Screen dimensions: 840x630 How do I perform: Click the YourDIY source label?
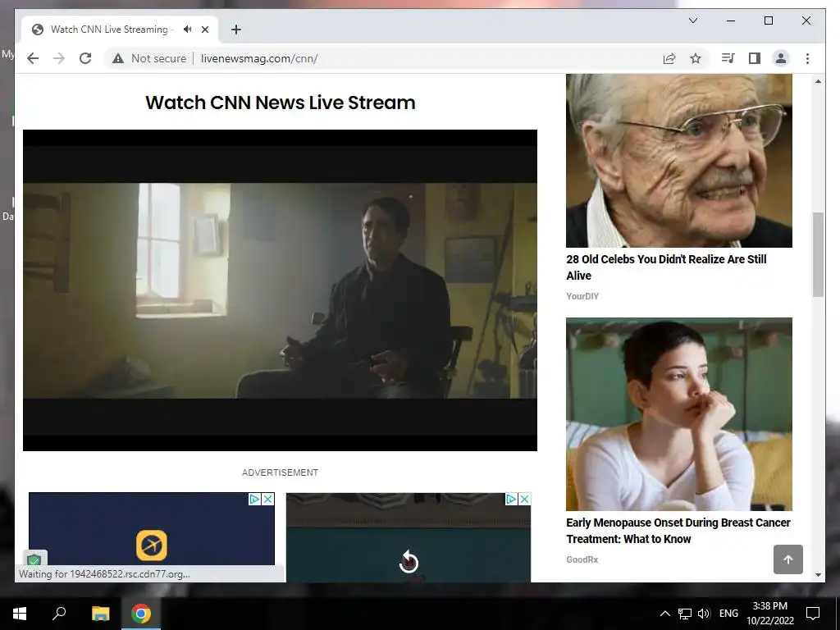(x=582, y=296)
